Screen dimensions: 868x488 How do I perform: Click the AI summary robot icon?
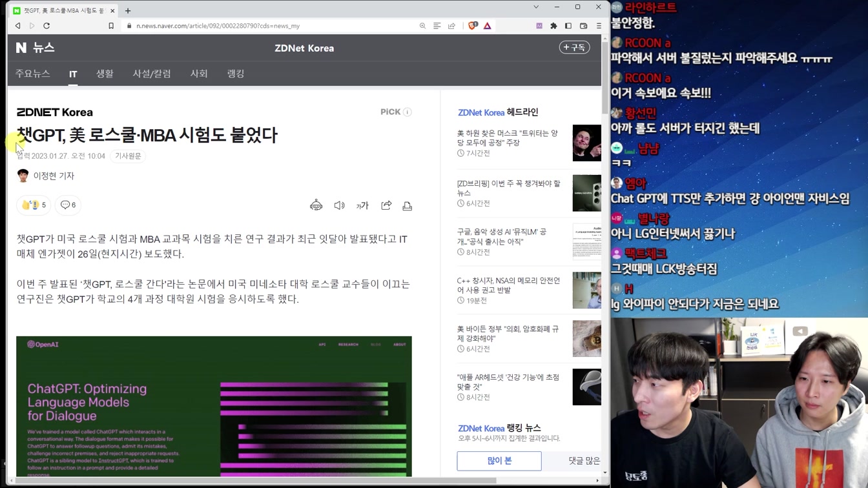(x=316, y=205)
